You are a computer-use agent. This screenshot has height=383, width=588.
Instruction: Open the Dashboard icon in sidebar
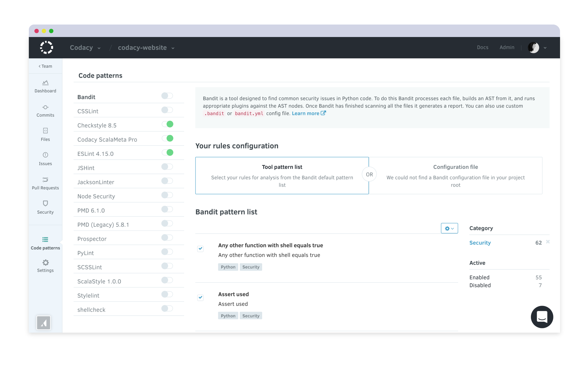coord(45,83)
